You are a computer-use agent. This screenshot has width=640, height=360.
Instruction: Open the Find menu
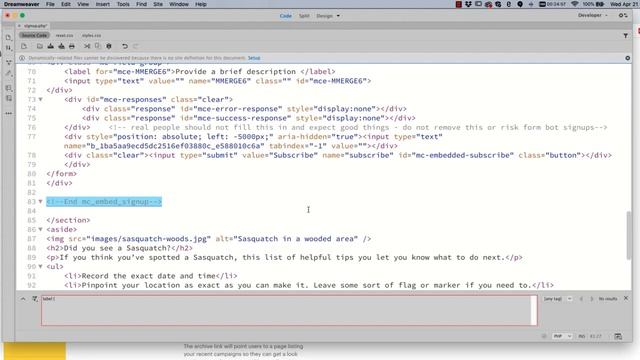tap(141, 4)
